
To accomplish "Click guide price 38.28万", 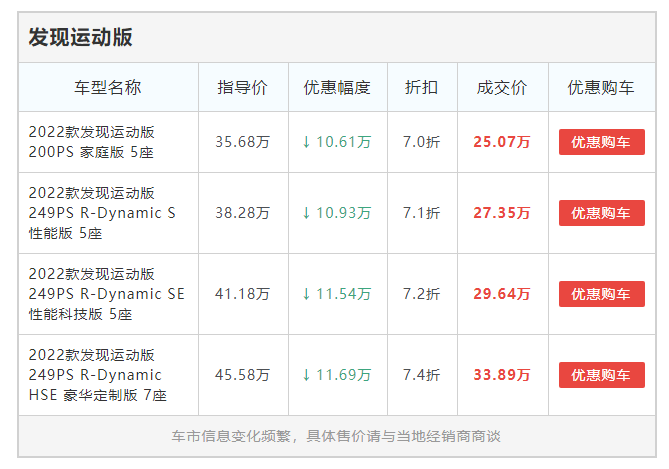I will [242, 213].
